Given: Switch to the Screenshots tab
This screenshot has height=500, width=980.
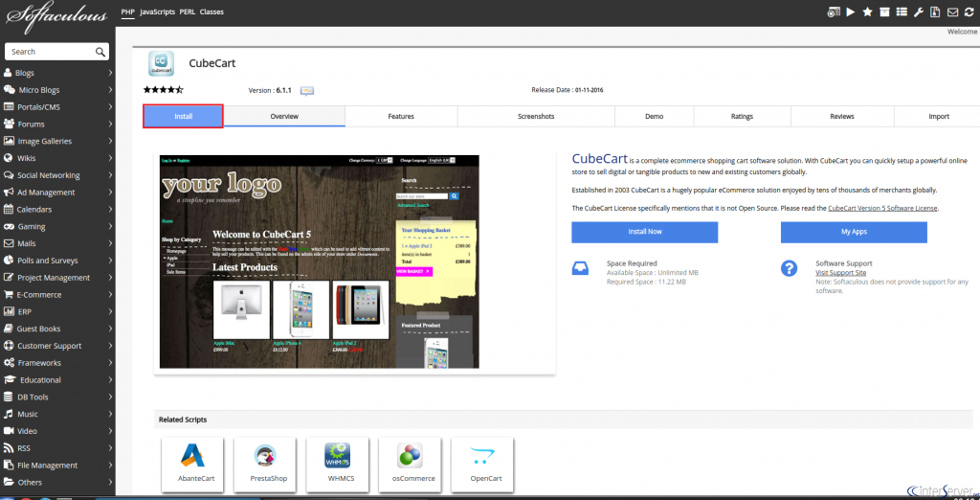Looking at the screenshot, I should click(536, 117).
